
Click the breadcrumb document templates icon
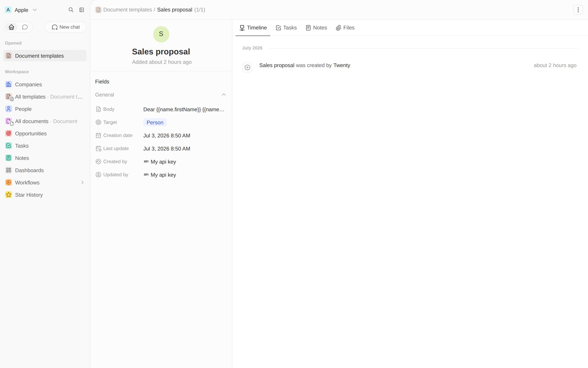pos(98,10)
